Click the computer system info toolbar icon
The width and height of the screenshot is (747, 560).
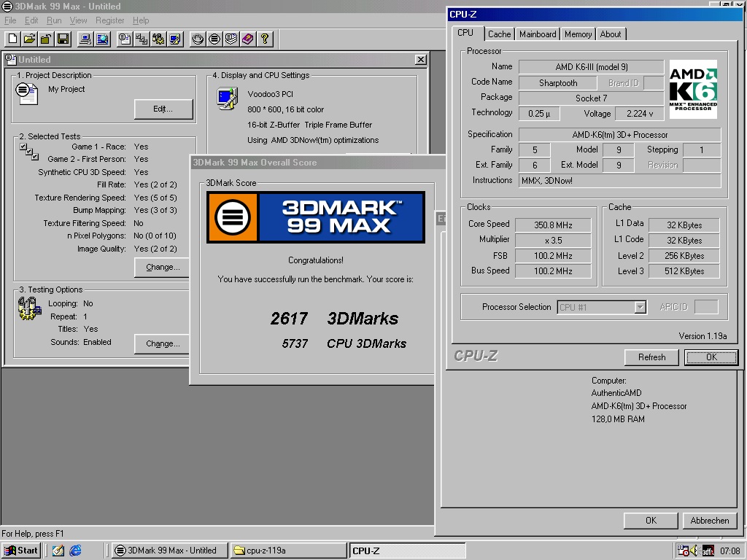[85, 39]
